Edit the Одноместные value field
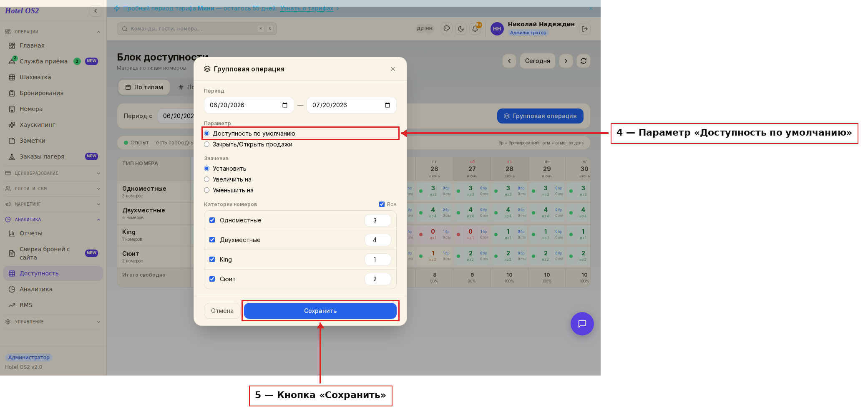Screen dimensions: 868x416 click(378, 220)
